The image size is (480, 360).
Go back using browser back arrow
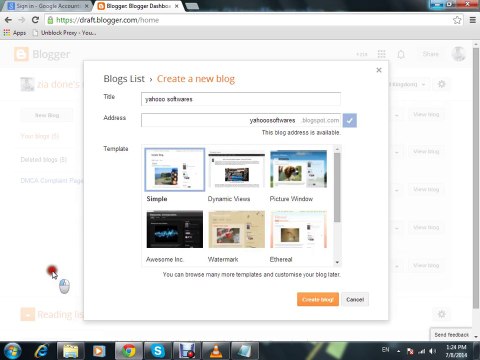tap(8, 20)
